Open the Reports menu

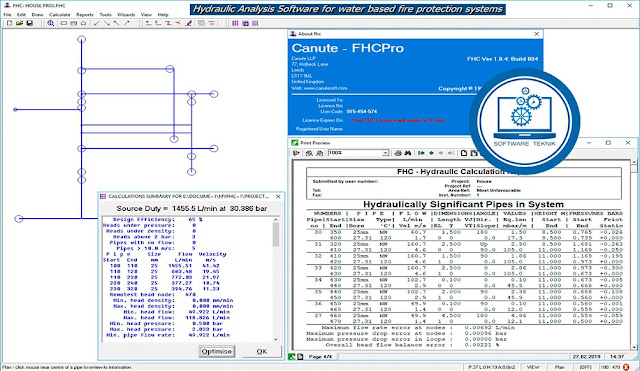(x=84, y=15)
